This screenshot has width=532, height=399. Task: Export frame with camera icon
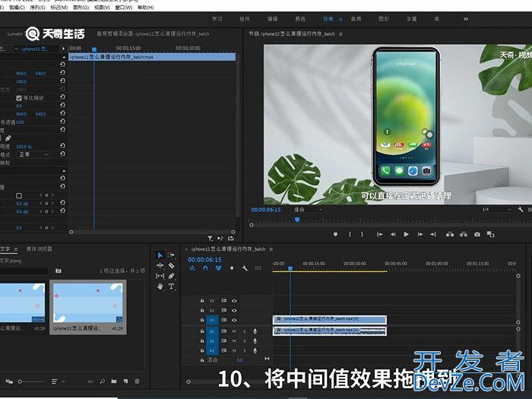tap(477, 234)
